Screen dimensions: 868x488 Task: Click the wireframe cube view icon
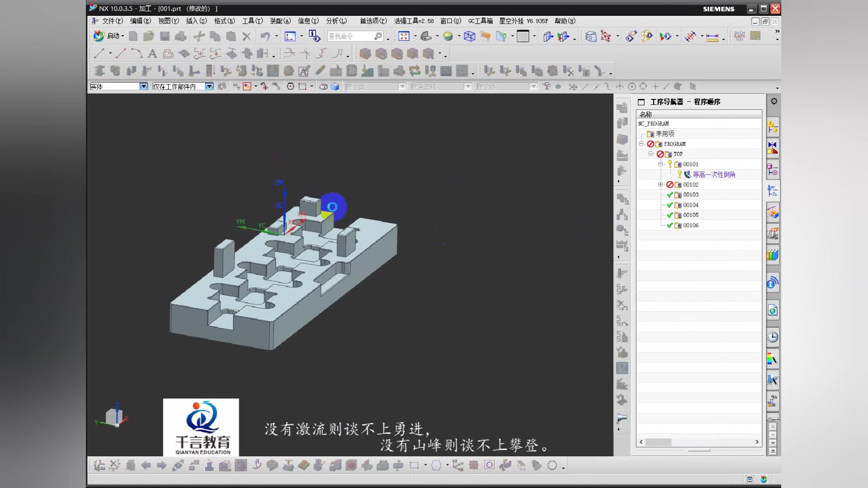tap(469, 36)
